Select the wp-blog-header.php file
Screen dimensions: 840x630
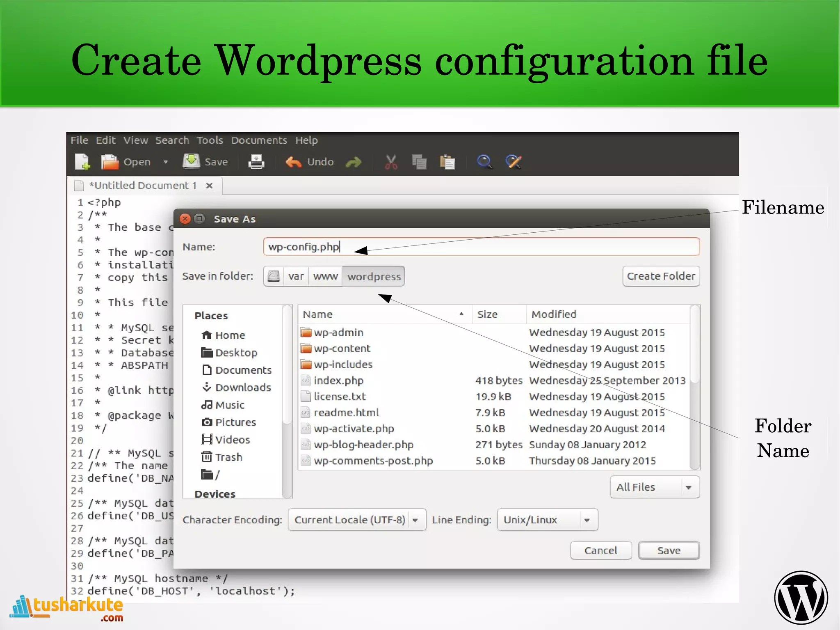[494, 444]
